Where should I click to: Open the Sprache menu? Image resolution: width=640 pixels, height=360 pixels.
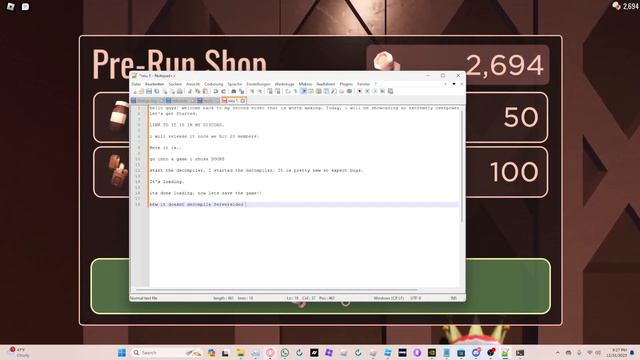tap(235, 84)
